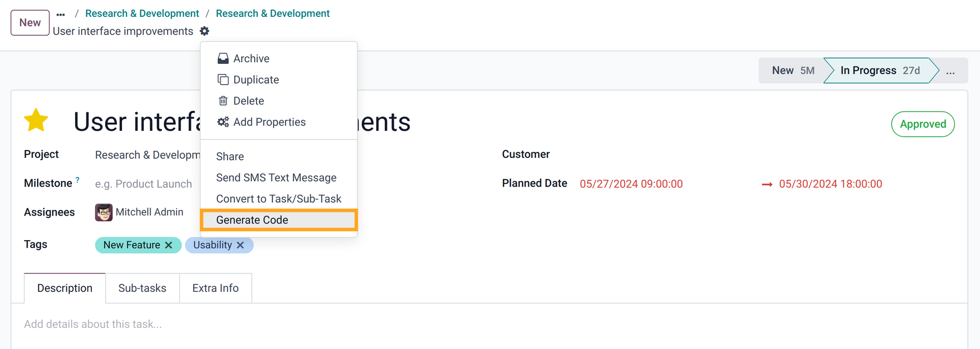Open the second Research & Development breadcrumb

pos(273,13)
